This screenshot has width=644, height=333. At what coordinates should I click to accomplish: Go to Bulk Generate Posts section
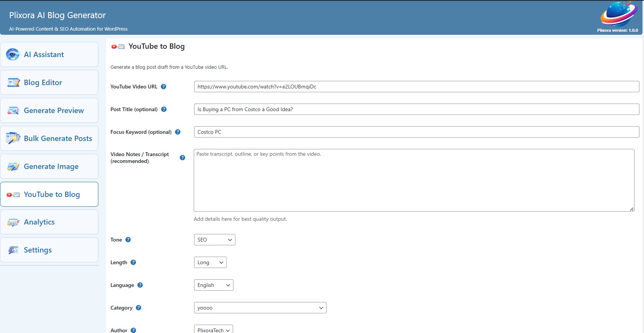(x=49, y=138)
